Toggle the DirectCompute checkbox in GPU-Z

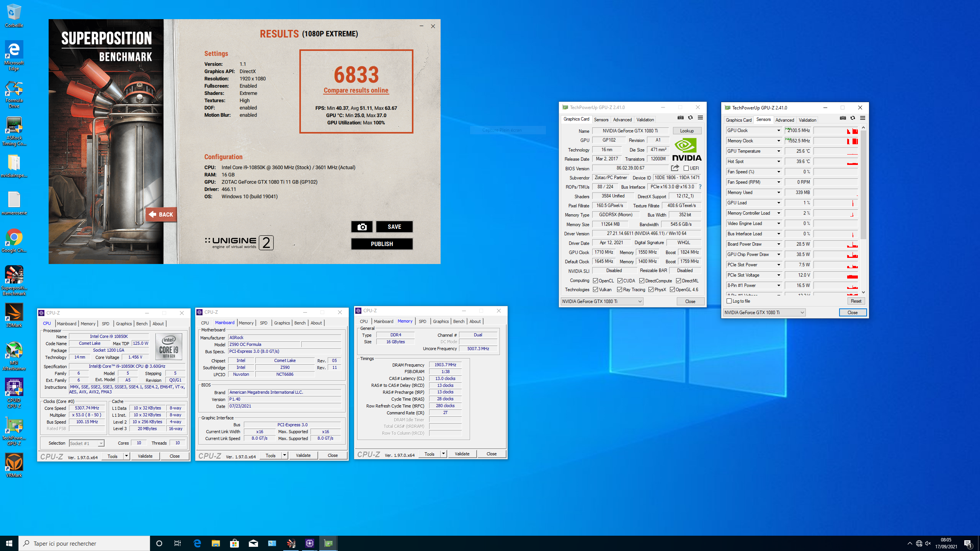[x=642, y=281]
